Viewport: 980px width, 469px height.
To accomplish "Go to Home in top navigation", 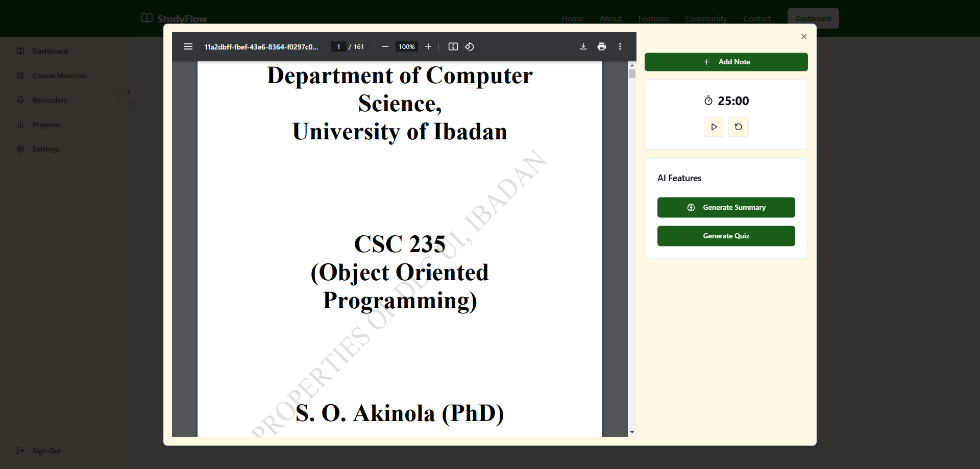I will (573, 18).
